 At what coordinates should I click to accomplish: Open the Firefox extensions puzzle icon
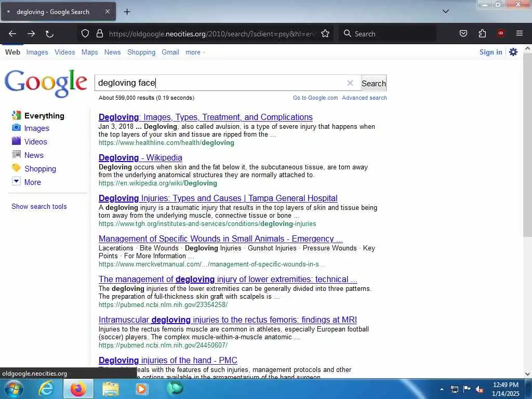pos(482,33)
